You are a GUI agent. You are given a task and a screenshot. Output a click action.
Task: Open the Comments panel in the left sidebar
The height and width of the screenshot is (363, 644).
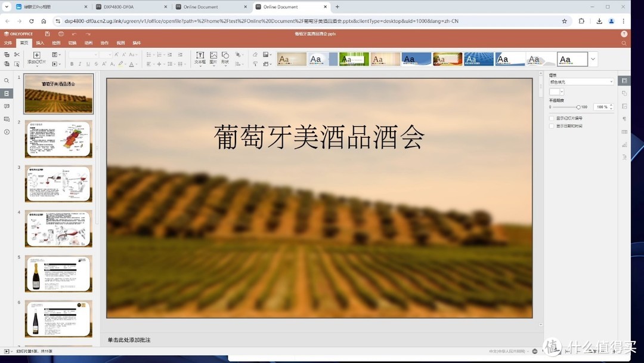click(7, 106)
